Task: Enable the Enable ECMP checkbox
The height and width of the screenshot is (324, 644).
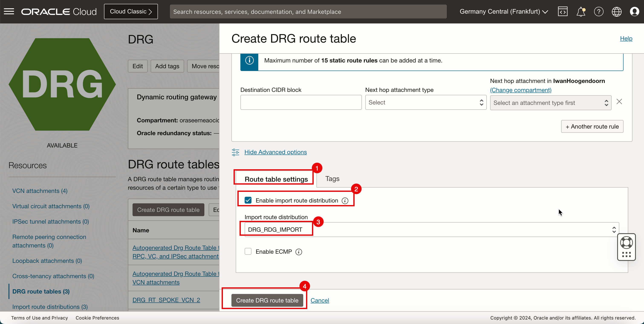Action: [248, 251]
